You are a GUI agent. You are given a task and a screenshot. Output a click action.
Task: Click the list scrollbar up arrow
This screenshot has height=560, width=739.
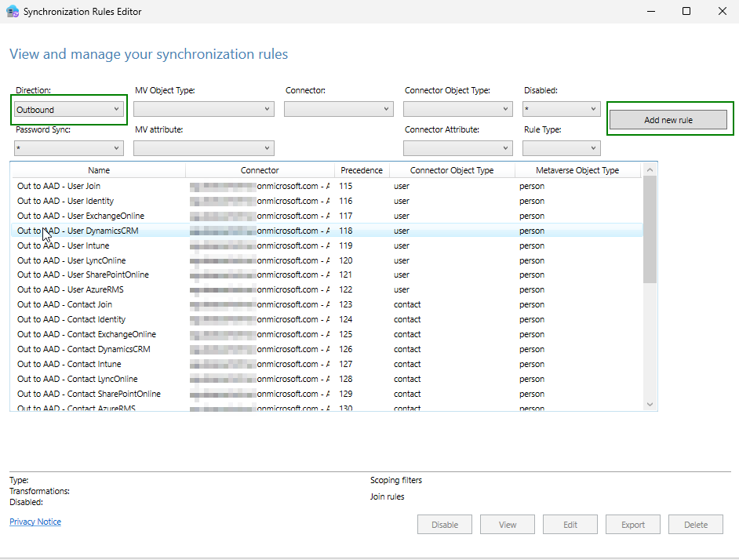point(650,169)
